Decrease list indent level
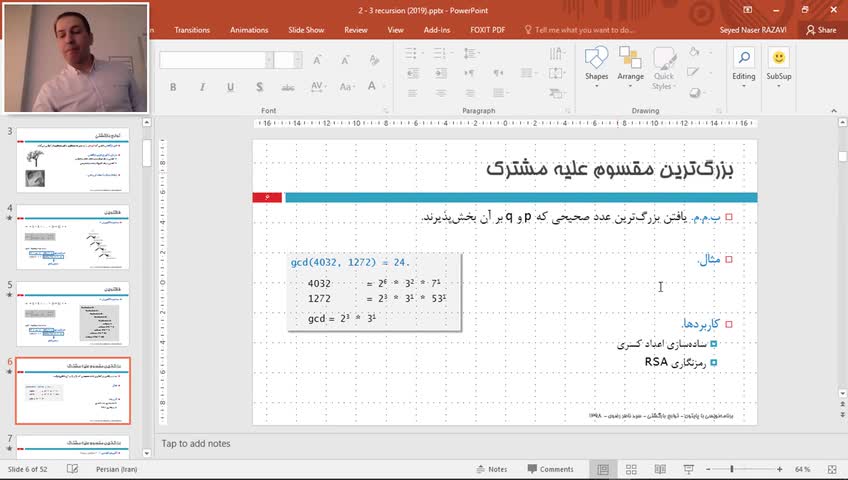 [x=413, y=73]
